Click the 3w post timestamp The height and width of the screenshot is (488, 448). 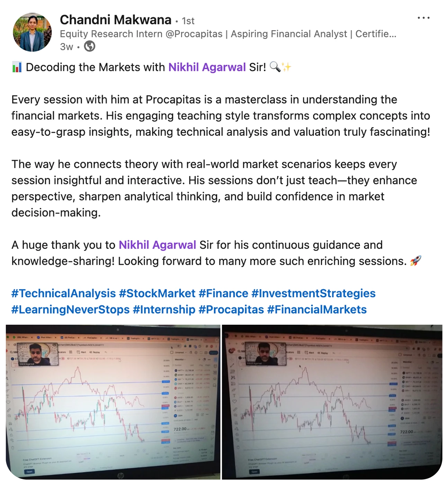66,47
